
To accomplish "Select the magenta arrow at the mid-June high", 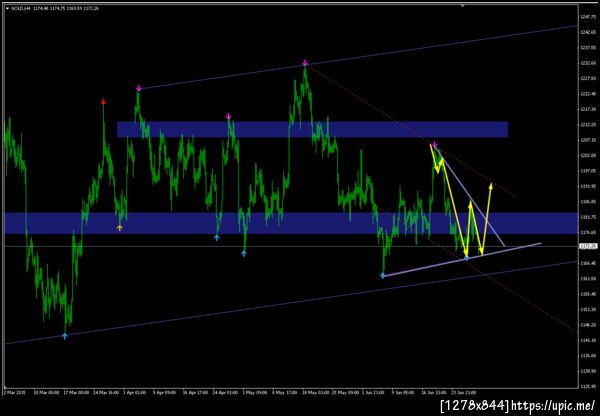I will pos(435,144).
